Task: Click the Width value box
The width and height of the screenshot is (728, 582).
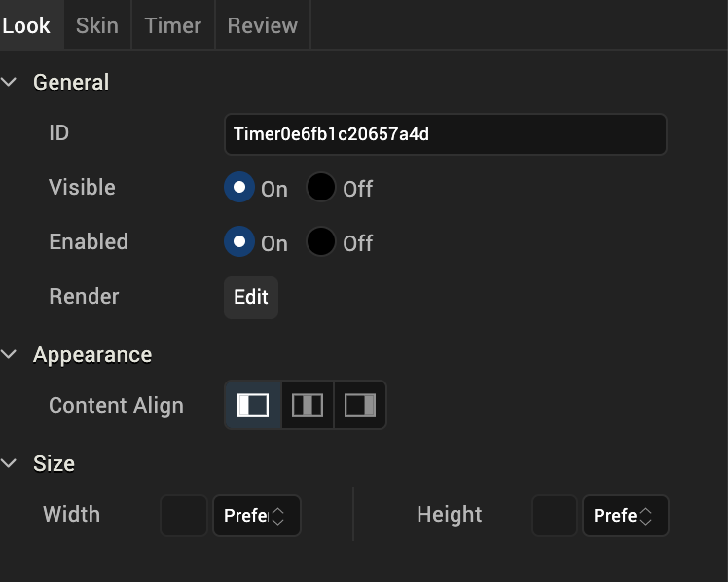Action: [184, 516]
